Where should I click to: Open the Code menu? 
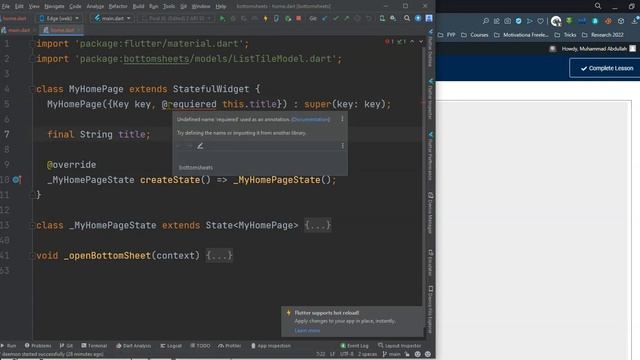tap(75, 6)
